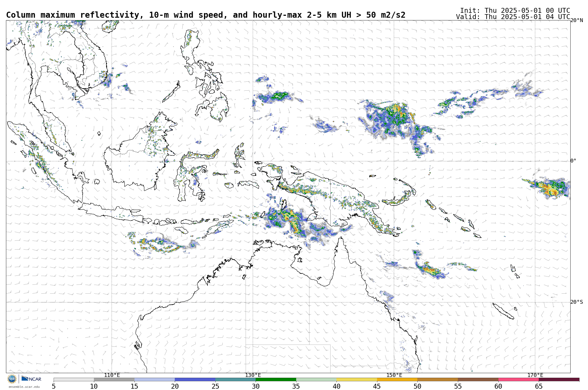Click colorbar tick label 5
This screenshot has width=588, height=390.
coord(54,386)
